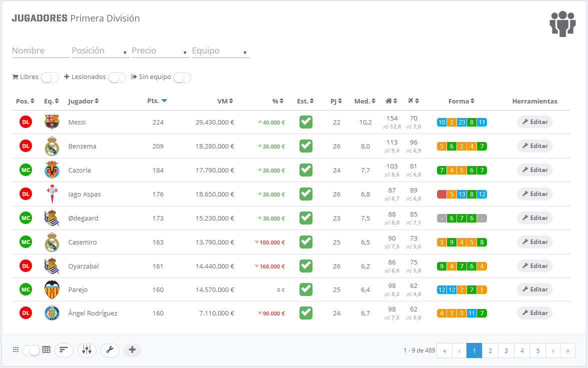Click the Nombre search input field
Viewport: 588px width, 368px height.
click(40, 51)
